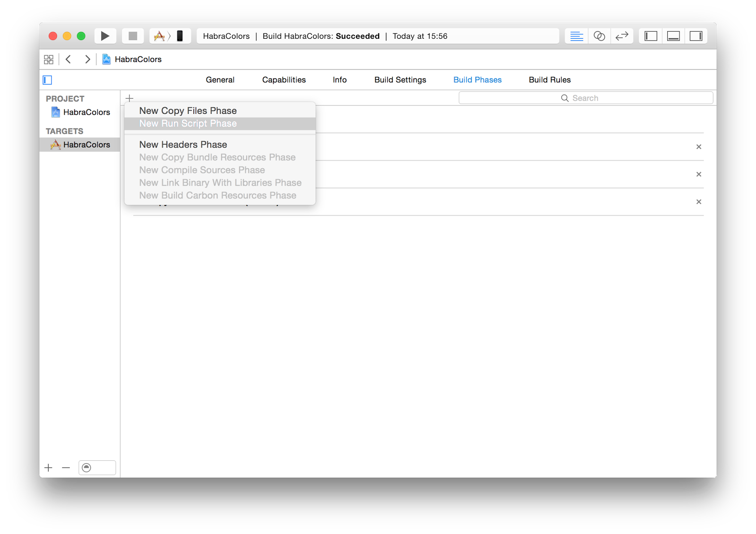
Task: Choose New Copy Files Phase
Action: click(220, 111)
